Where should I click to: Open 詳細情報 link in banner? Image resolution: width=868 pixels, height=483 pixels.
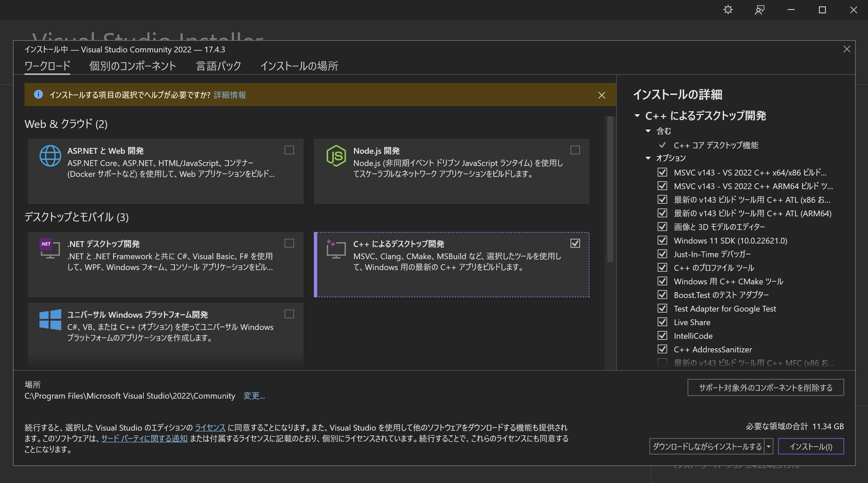[x=230, y=95]
